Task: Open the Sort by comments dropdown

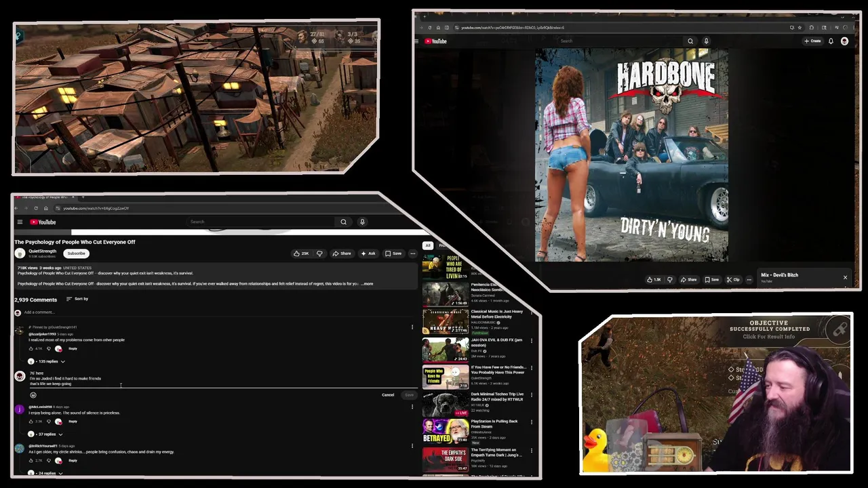Action: pyautogui.click(x=77, y=299)
